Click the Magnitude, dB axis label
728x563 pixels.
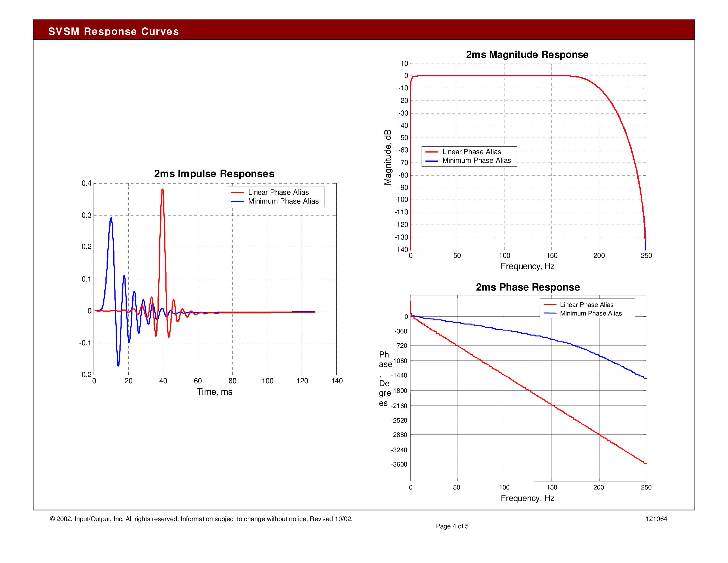click(388, 157)
